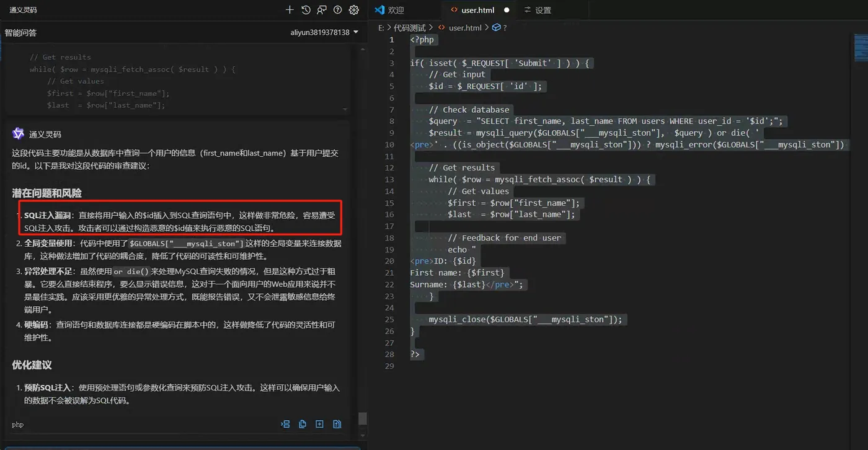This screenshot has width=868, height=450.
Task: Start a new chat with the plus icon
Action: point(290,10)
